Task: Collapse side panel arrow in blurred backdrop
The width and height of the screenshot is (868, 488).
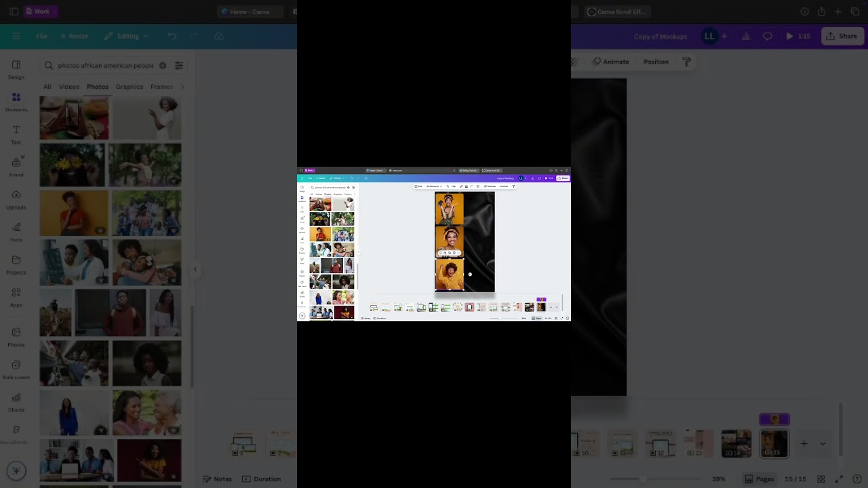Action: coord(195,269)
